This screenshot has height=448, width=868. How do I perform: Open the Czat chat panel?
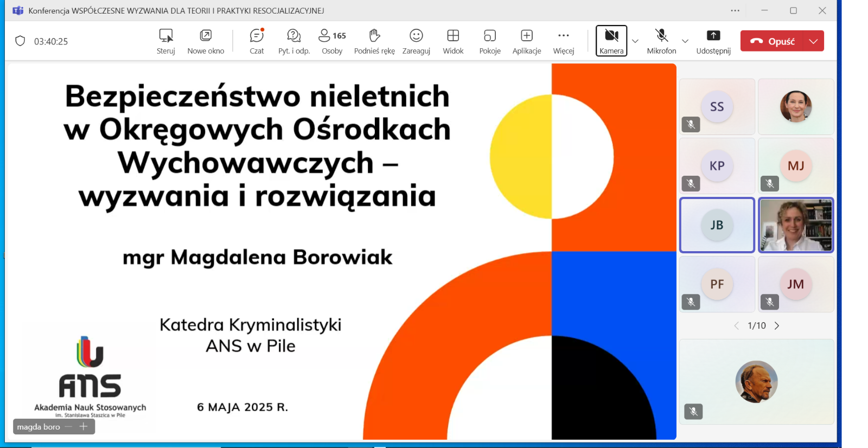point(257,41)
